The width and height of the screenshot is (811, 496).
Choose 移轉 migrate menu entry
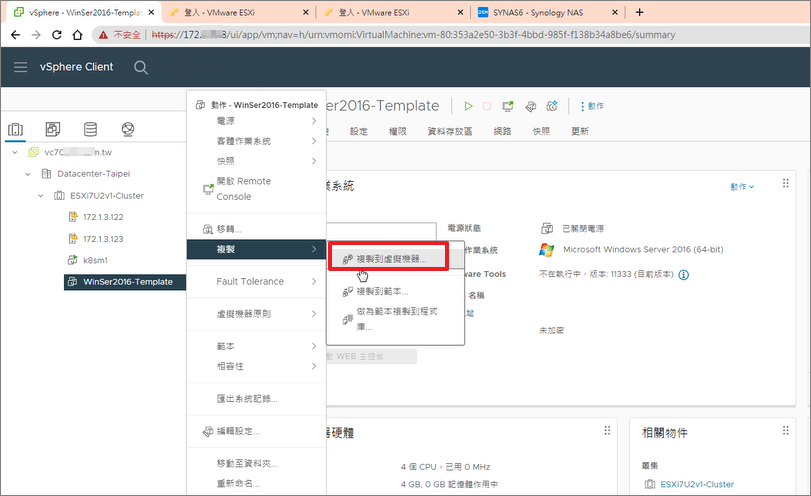[257, 229]
